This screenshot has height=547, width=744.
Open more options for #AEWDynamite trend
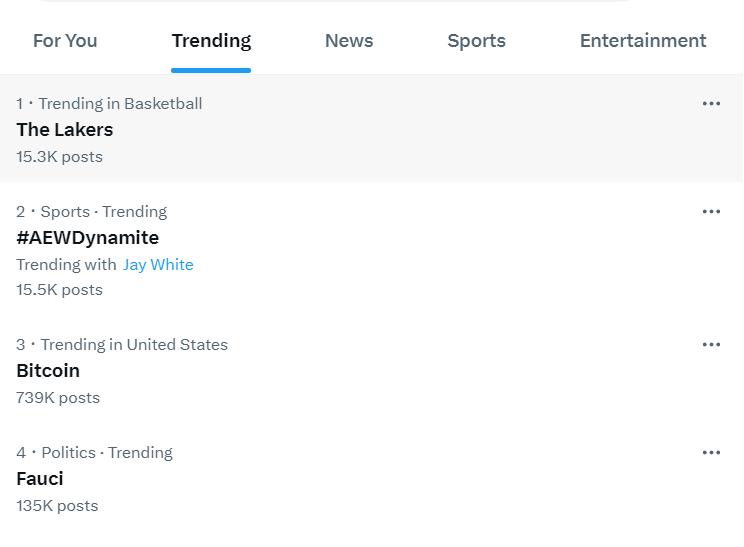711,212
